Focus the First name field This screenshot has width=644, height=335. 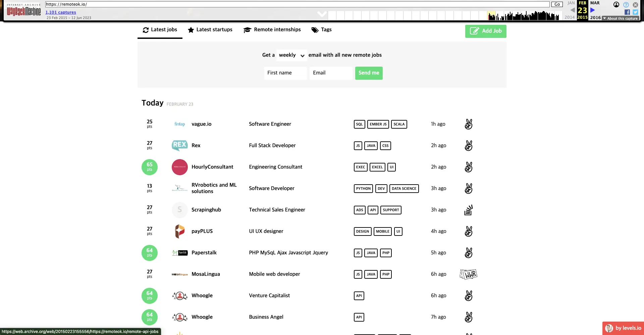[285, 73]
